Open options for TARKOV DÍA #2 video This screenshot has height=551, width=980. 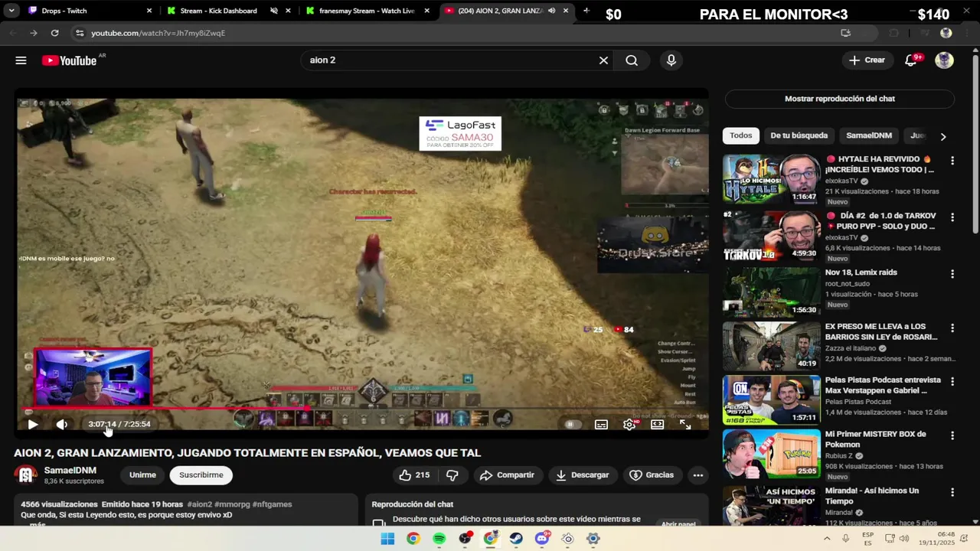tap(952, 217)
